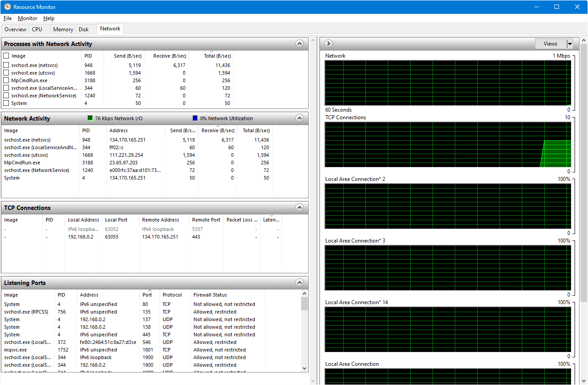Select the Network tab

pyautogui.click(x=110, y=29)
